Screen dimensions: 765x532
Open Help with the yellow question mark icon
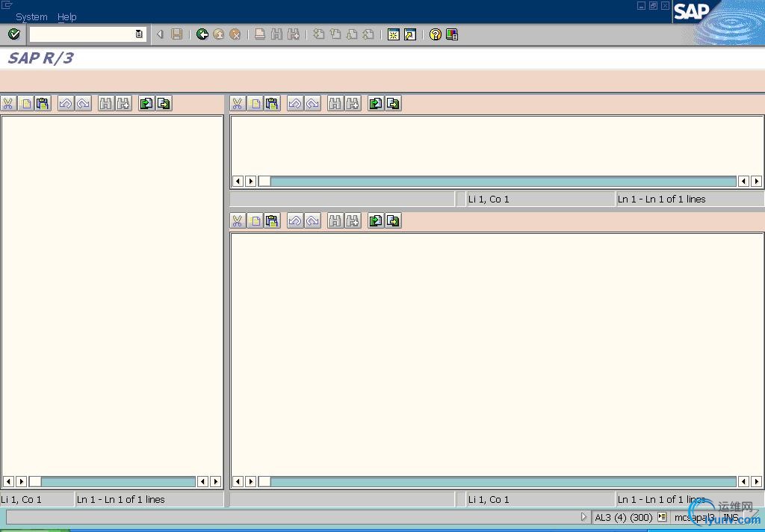coord(436,34)
